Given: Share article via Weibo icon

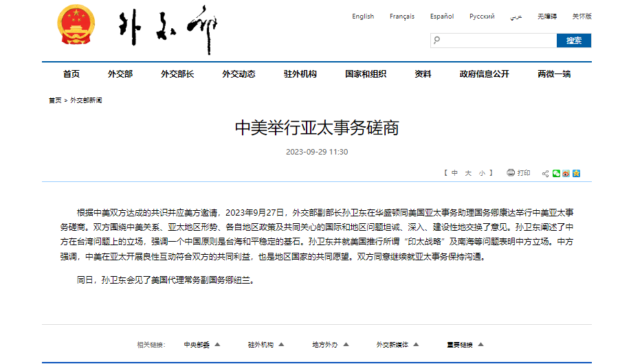Looking at the screenshot, I should [x=566, y=174].
